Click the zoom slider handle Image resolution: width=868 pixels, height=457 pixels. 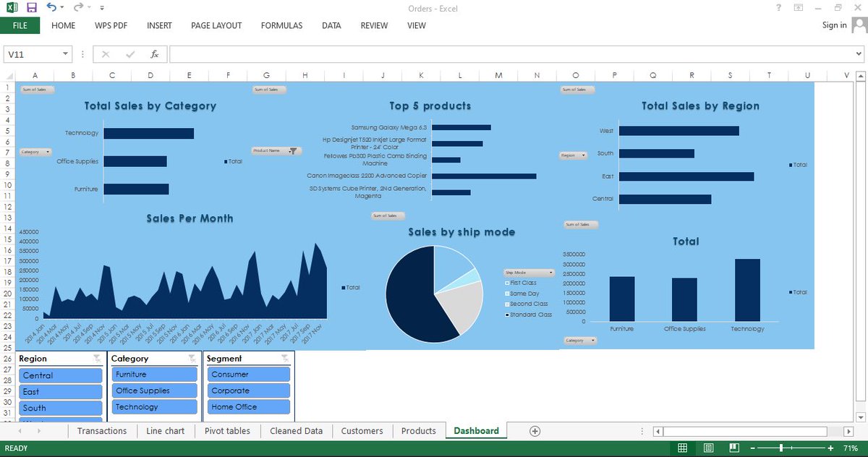[780, 448]
